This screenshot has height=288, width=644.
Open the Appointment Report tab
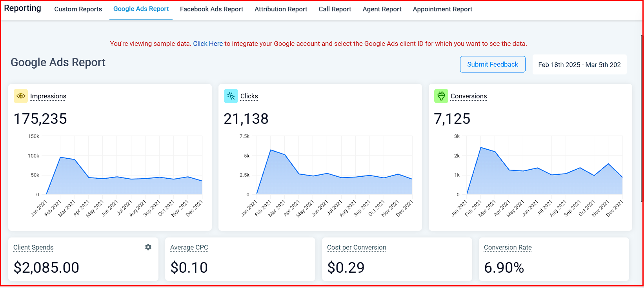[x=442, y=9]
